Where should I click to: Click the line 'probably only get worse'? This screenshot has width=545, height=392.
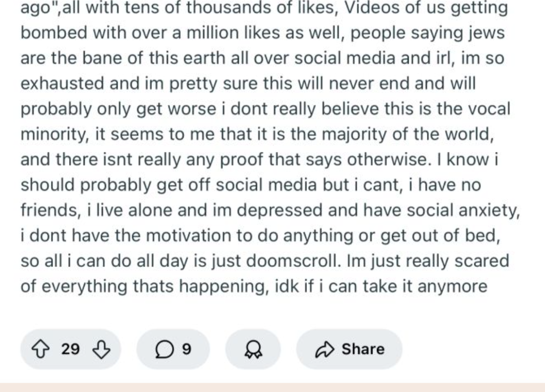tap(265, 109)
